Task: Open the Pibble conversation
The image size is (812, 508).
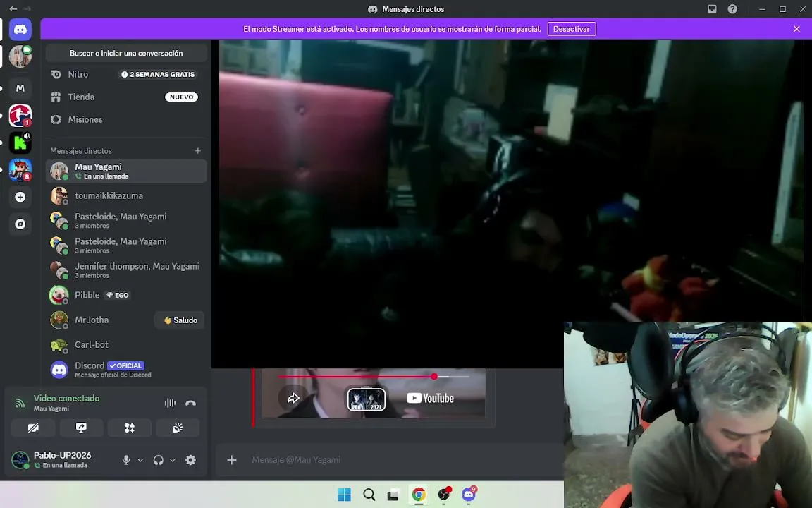Action: tap(126, 295)
